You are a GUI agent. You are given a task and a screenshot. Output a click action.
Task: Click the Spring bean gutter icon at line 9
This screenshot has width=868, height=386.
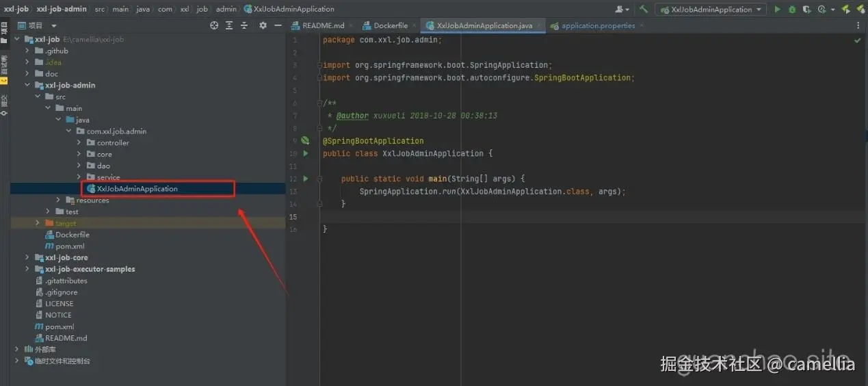pos(306,140)
